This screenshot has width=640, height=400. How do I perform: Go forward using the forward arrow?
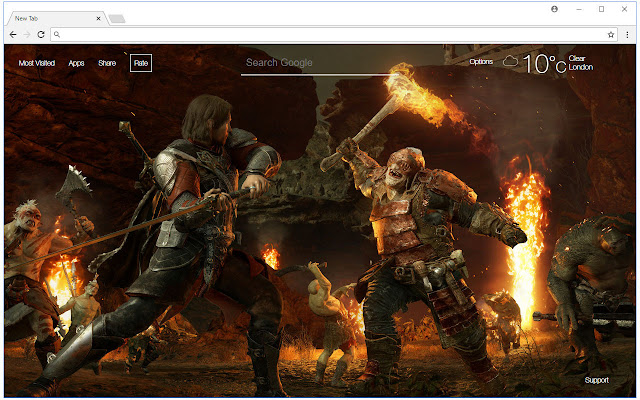tap(27, 35)
